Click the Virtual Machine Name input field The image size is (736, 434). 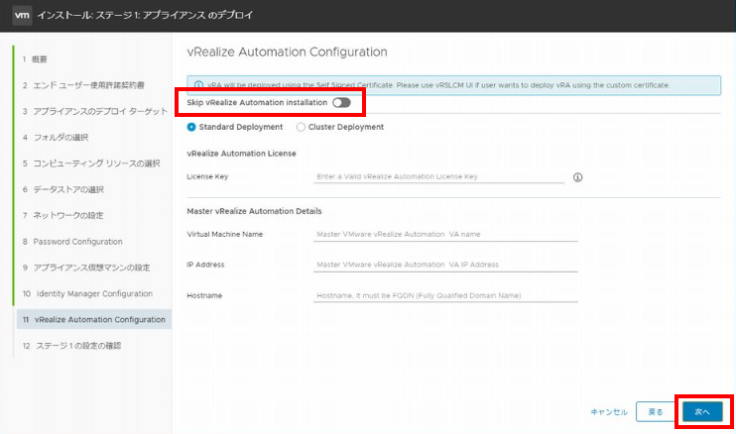pos(445,235)
